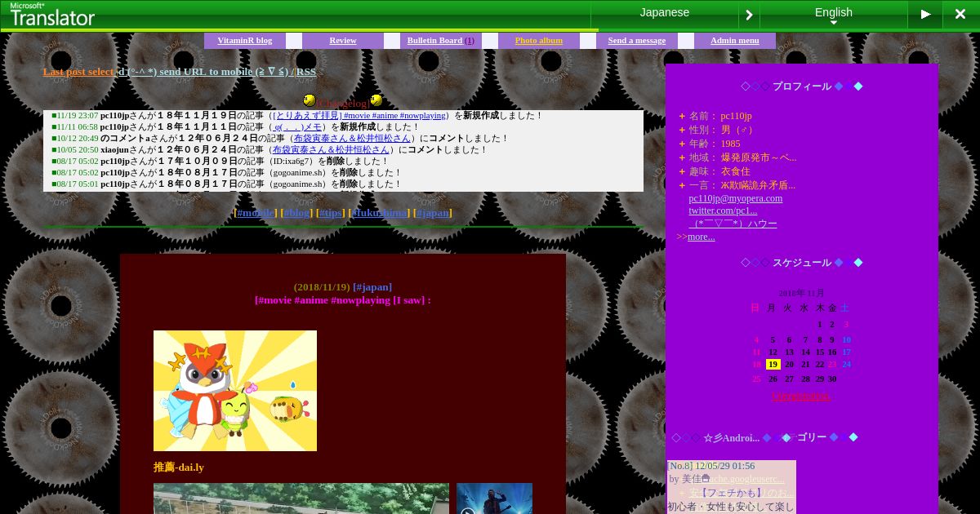Click the プロフィール section heading
Screen dimensions: 980x514
click(802, 86)
